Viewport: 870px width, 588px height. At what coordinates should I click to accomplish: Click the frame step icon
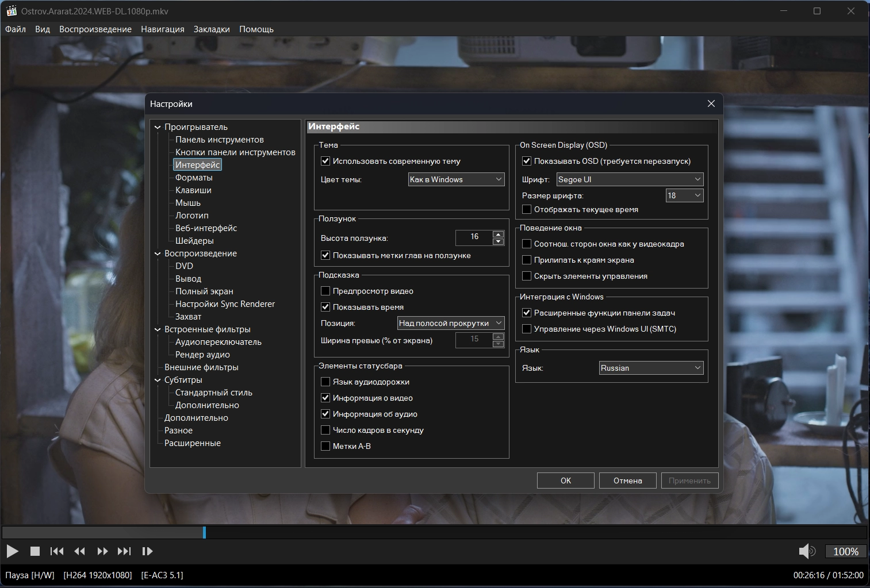point(147,551)
